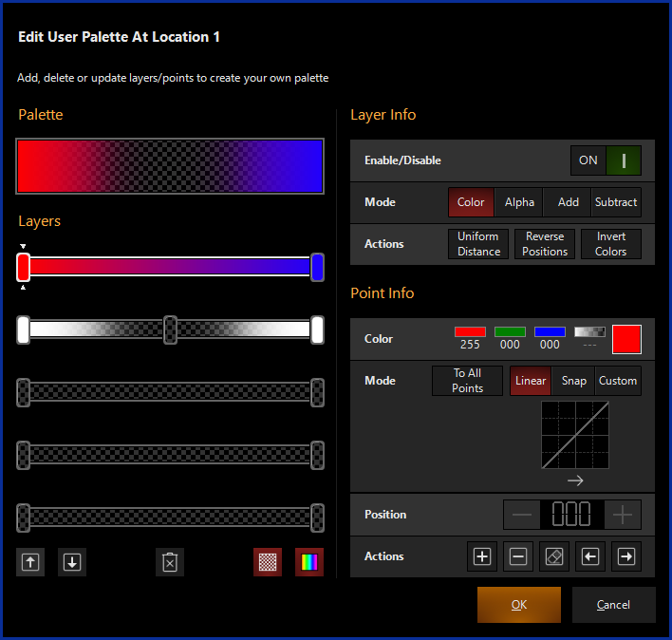Click the alpha channel gradient swatch
672x640 pixels.
click(589, 331)
